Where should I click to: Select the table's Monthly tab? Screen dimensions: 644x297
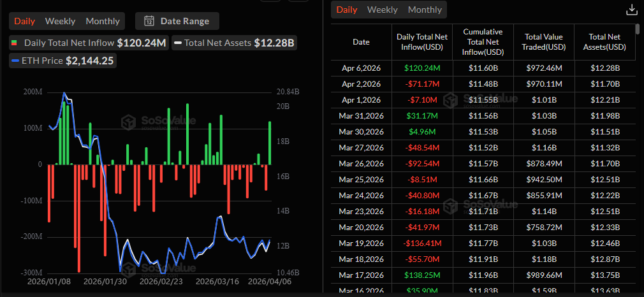coord(425,10)
